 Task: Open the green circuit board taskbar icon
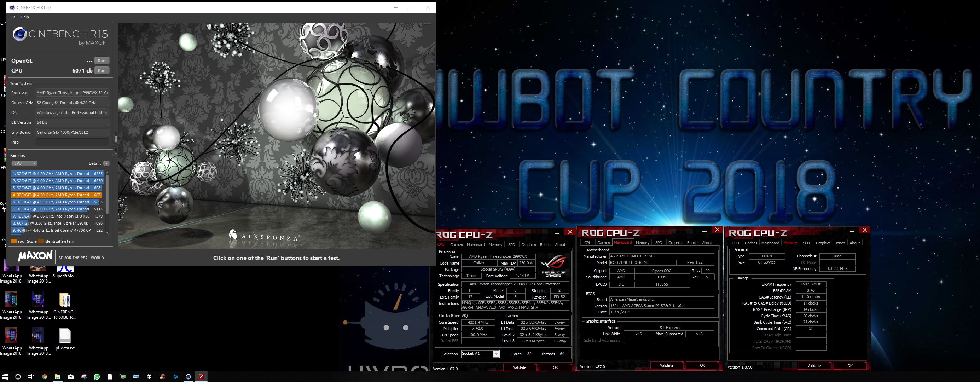point(123,377)
